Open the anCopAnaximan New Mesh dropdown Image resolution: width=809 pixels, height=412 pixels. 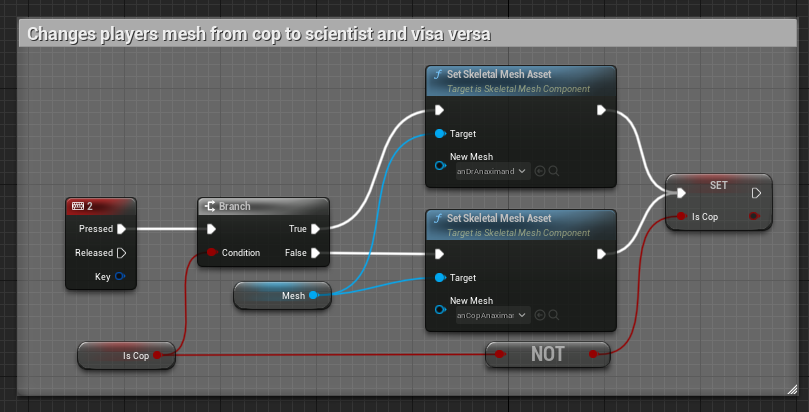click(492, 315)
